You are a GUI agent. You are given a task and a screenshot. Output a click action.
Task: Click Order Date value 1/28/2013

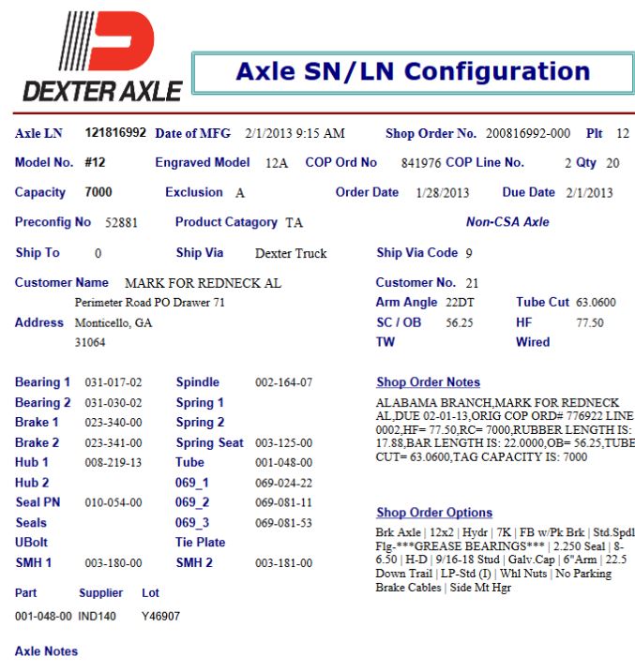pyautogui.click(x=443, y=193)
